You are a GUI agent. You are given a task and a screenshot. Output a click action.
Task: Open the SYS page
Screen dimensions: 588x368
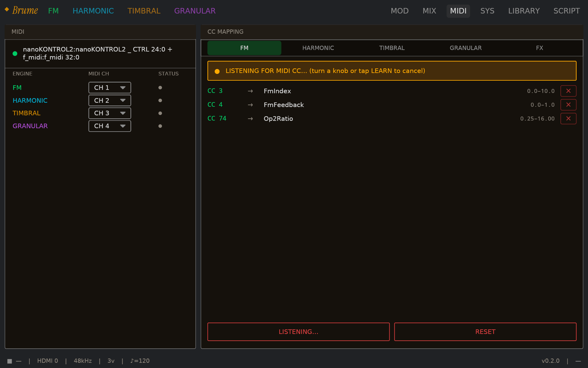click(487, 11)
